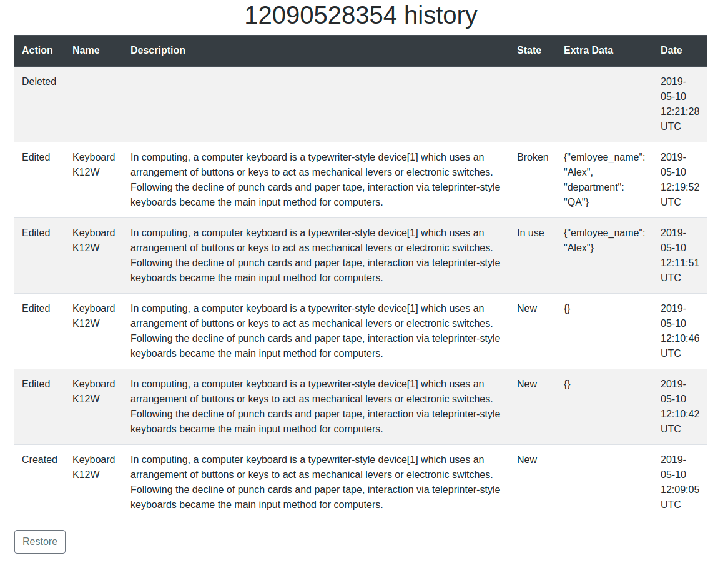This screenshot has width=728, height=563.
Task: Click the page title '12090528354 history'
Action: point(361,16)
